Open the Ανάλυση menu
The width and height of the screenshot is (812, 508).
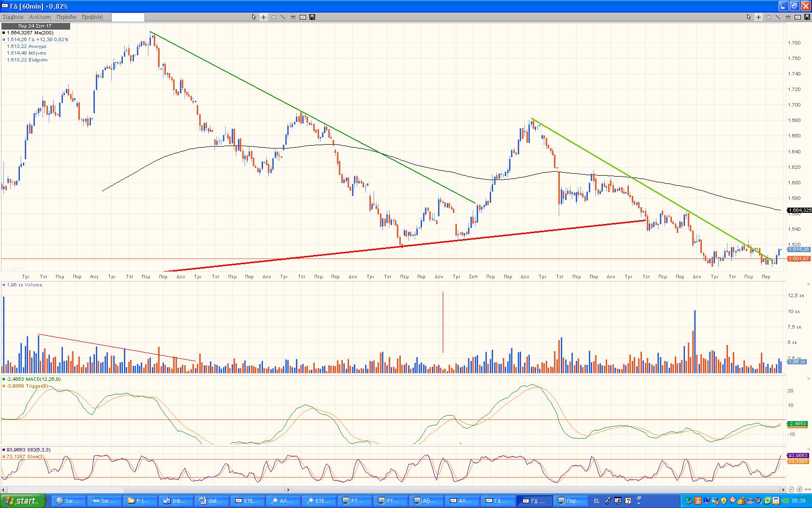40,17
